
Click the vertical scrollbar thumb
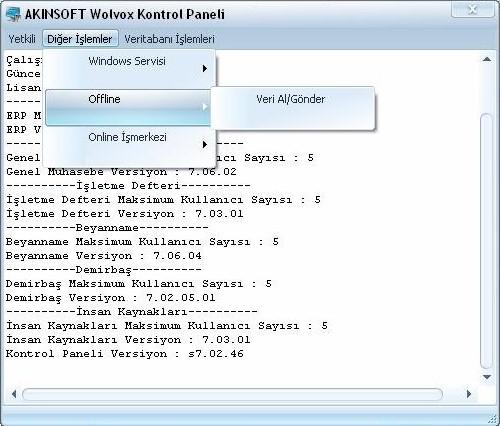(x=487, y=241)
